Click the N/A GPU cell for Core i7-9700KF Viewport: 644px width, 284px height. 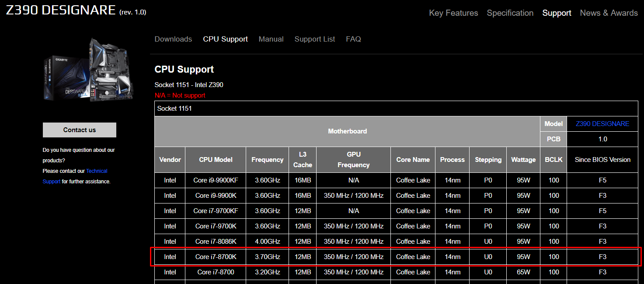pos(354,211)
